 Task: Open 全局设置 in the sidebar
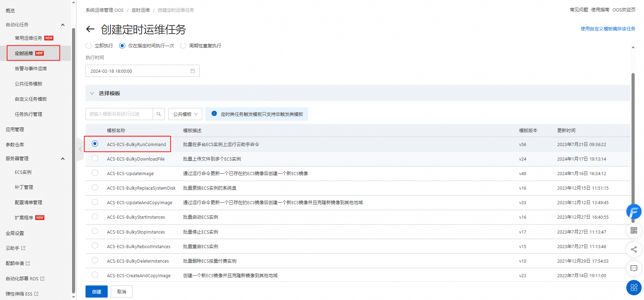pos(15,233)
